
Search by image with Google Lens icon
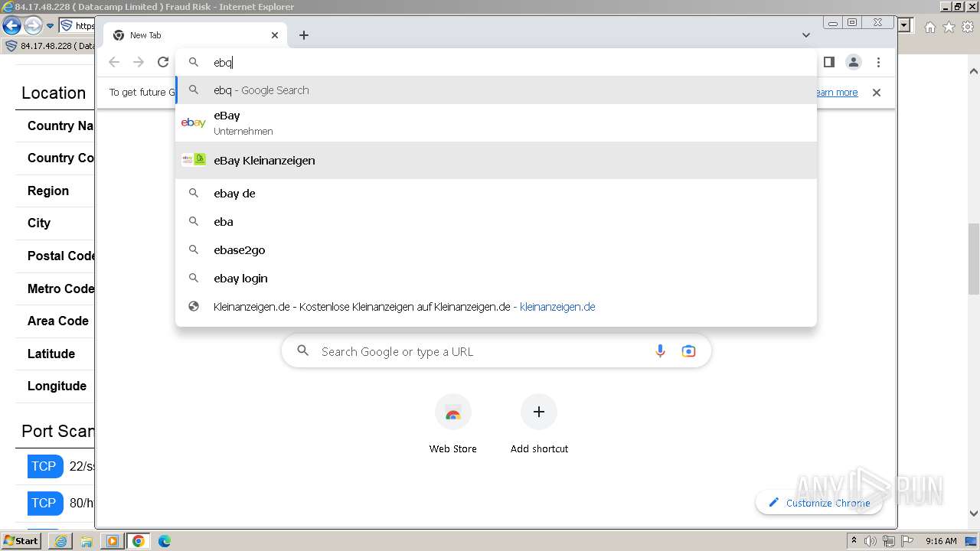click(688, 351)
